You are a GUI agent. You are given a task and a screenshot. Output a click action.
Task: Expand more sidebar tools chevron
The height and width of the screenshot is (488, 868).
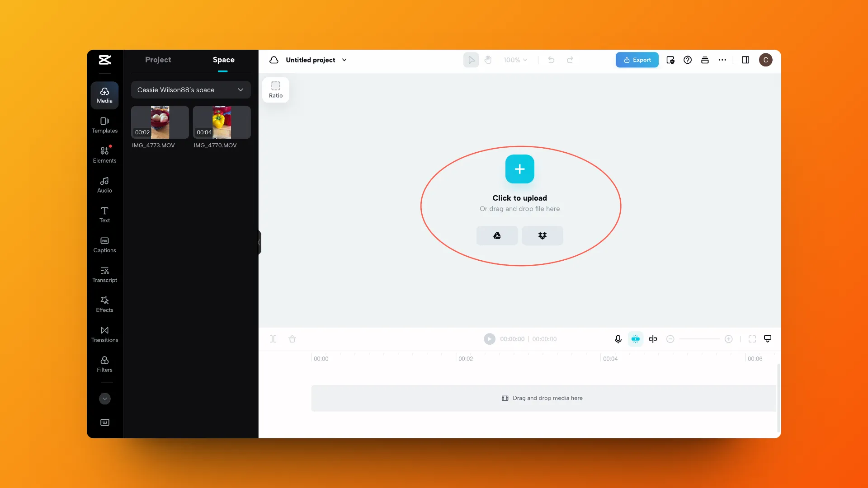tap(104, 399)
